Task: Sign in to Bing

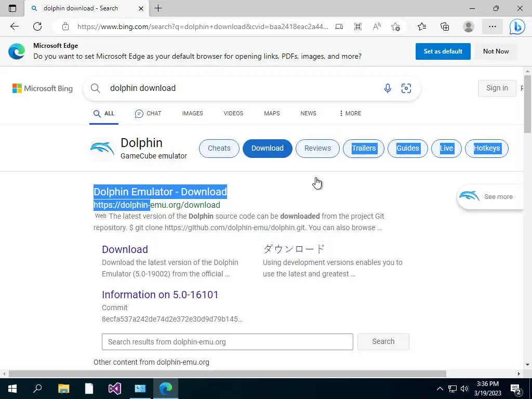Action: [x=497, y=88]
